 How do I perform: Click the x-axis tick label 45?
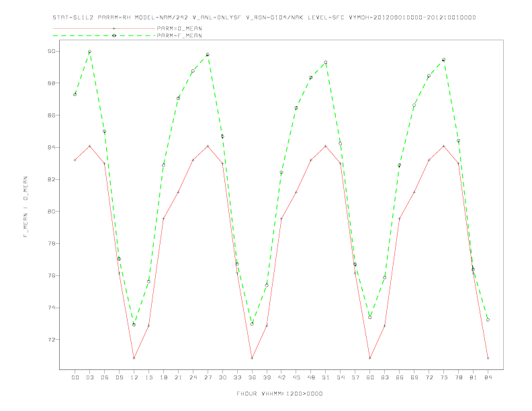click(x=296, y=377)
